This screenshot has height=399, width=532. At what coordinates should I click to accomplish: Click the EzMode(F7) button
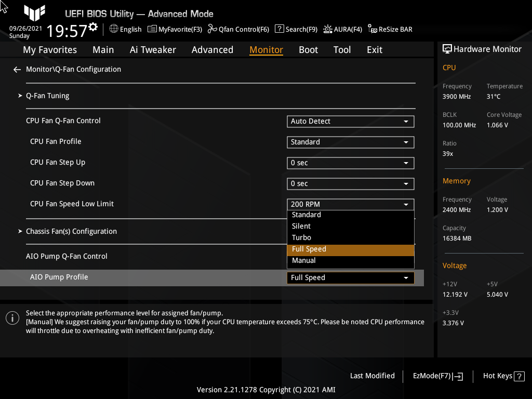[437, 376]
